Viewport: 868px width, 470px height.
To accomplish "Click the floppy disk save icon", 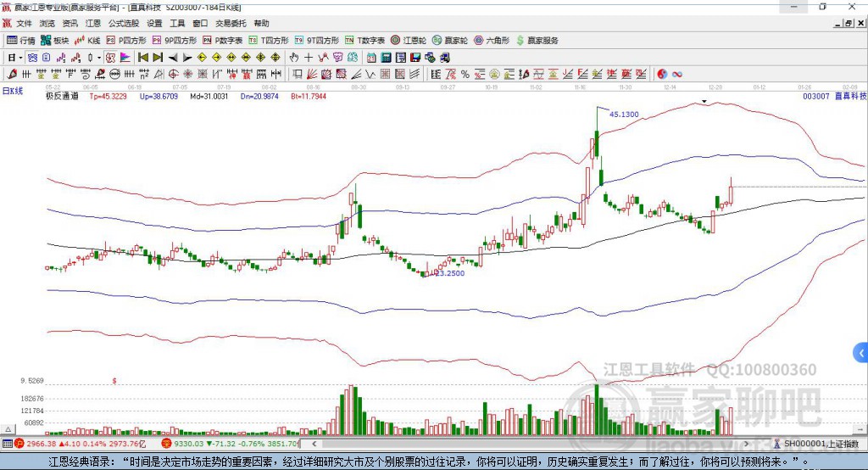I will click(x=415, y=58).
